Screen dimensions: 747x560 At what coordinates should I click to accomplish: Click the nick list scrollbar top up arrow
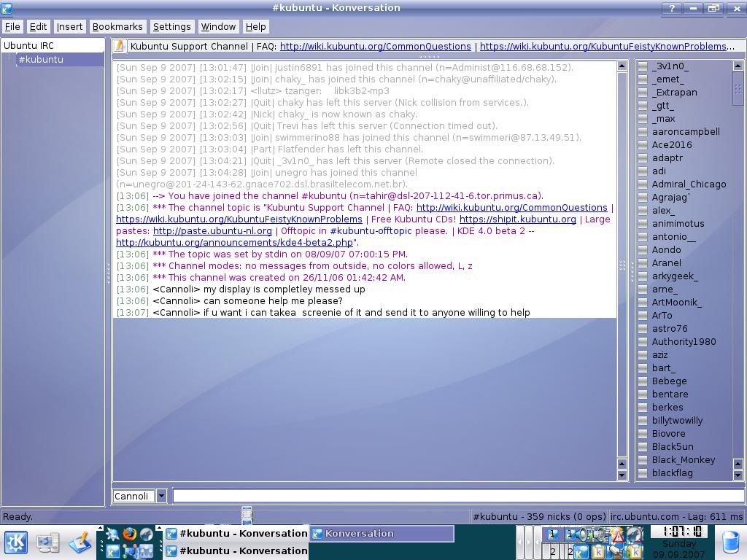click(x=738, y=66)
